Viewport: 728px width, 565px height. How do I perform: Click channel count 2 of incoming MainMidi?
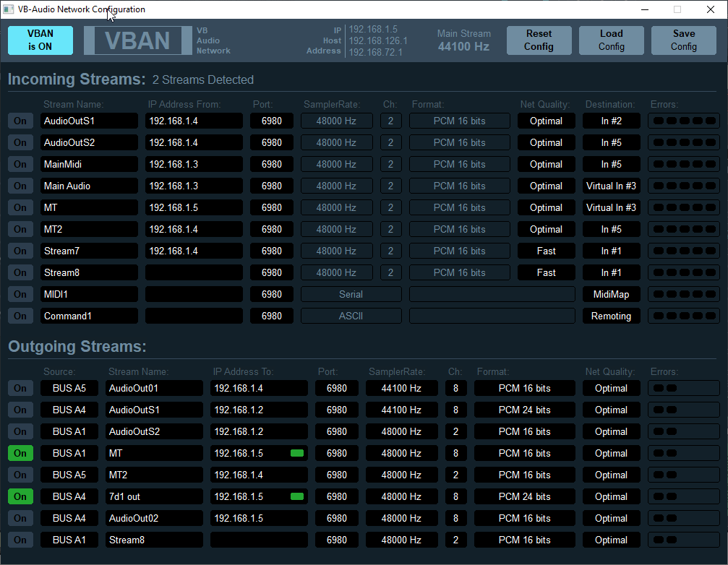click(390, 164)
